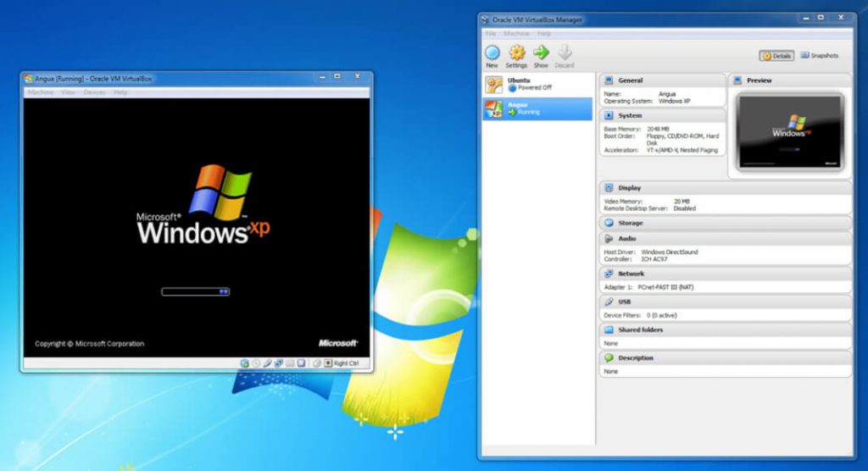Click mouse integration icon in VM status bar
This screenshot has width=868, height=471.
[x=317, y=363]
